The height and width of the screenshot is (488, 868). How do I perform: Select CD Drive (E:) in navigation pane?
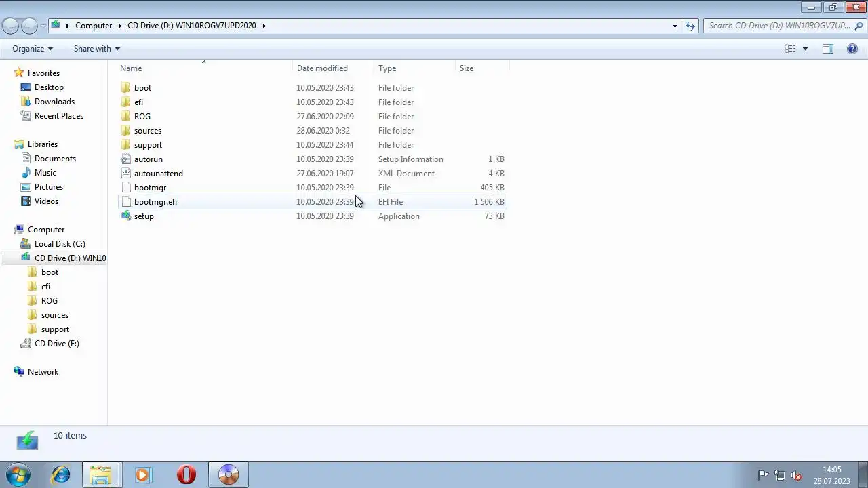coord(57,344)
